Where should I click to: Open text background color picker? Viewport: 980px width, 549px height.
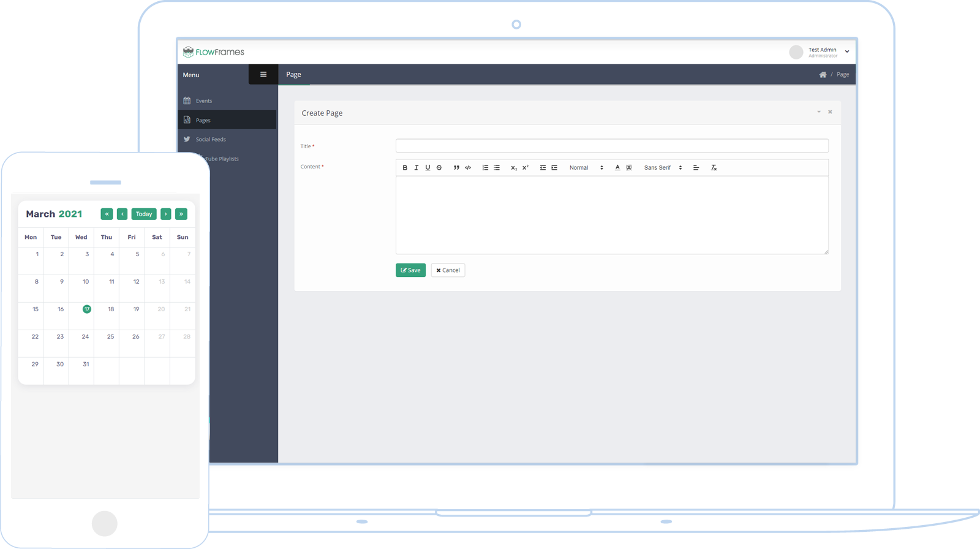pos(629,168)
